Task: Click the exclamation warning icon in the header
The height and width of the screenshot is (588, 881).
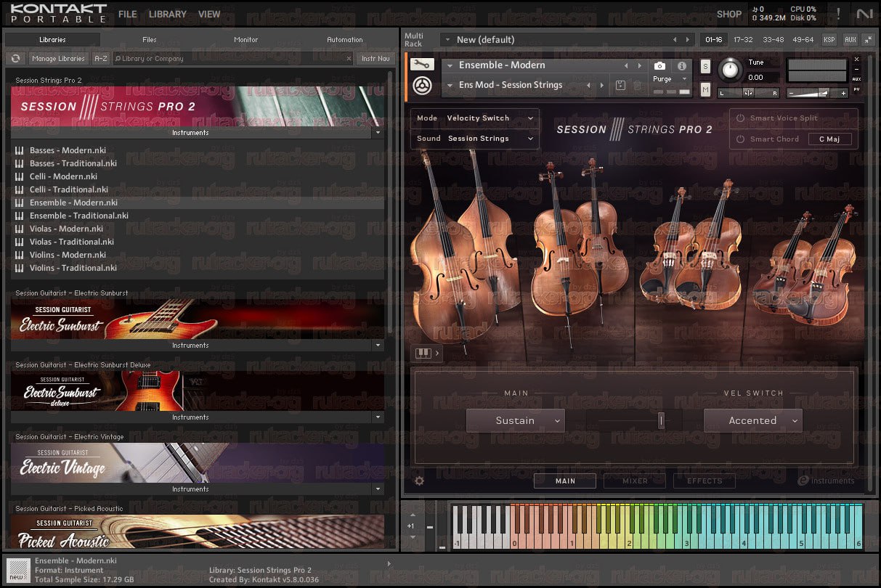Action: tap(838, 13)
